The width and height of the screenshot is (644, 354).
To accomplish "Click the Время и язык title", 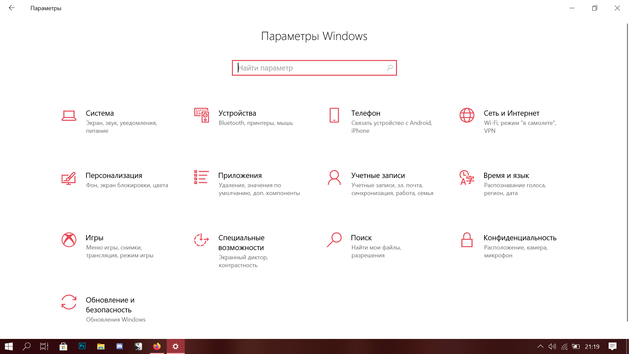I will (506, 175).
